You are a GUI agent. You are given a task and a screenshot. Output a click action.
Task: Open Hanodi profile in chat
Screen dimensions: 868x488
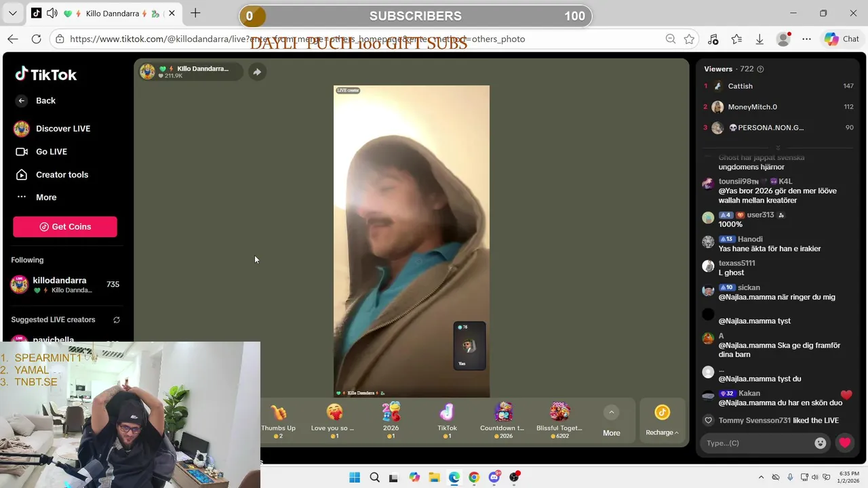[750, 239]
